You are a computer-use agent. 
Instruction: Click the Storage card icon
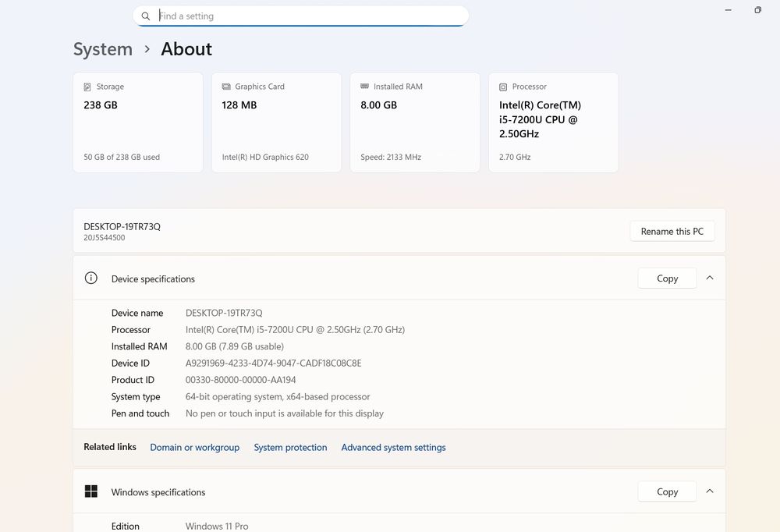(x=87, y=87)
